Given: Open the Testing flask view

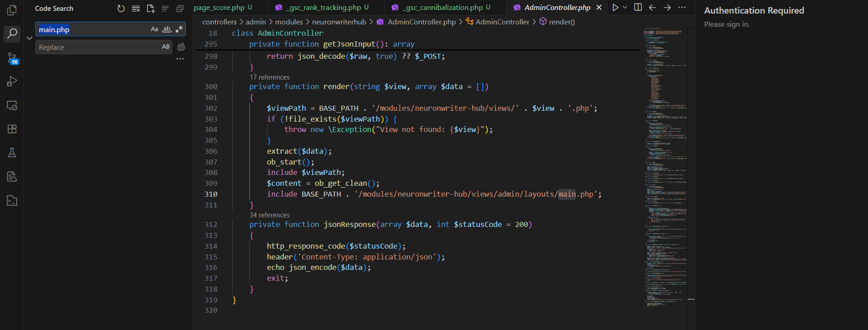Looking at the screenshot, I should pos(12,153).
